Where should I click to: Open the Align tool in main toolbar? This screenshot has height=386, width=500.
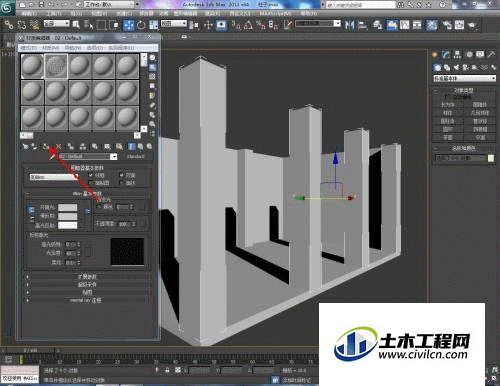click(362, 25)
